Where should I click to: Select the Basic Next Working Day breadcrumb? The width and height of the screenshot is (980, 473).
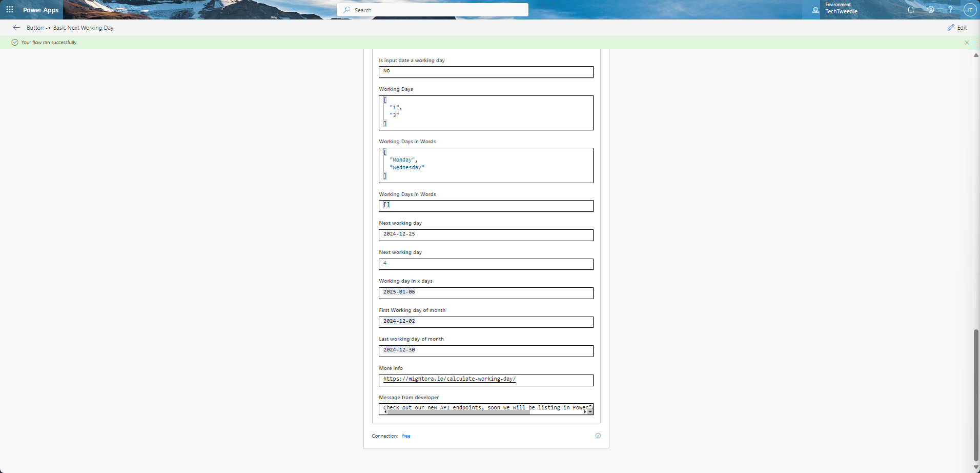point(83,28)
